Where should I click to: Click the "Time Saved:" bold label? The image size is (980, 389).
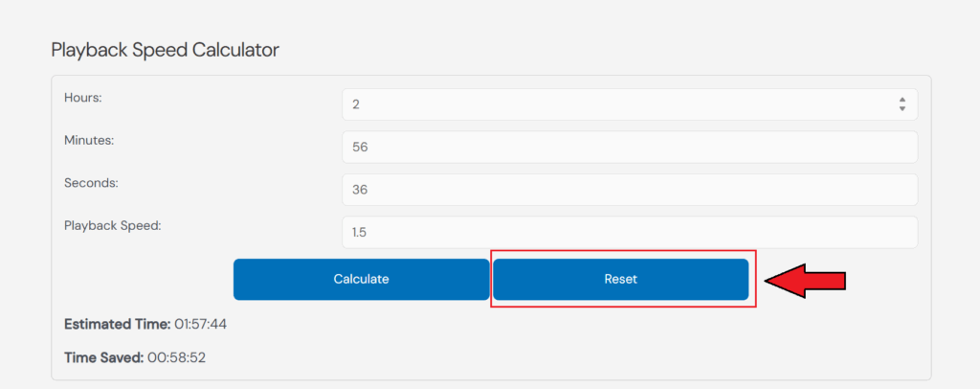click(103, 357)
